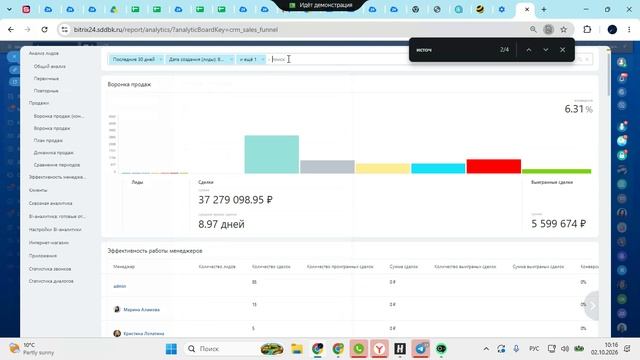
Task: Open the 'Последние 30 дней' filter chip
Action: click(x=133, y=60)
